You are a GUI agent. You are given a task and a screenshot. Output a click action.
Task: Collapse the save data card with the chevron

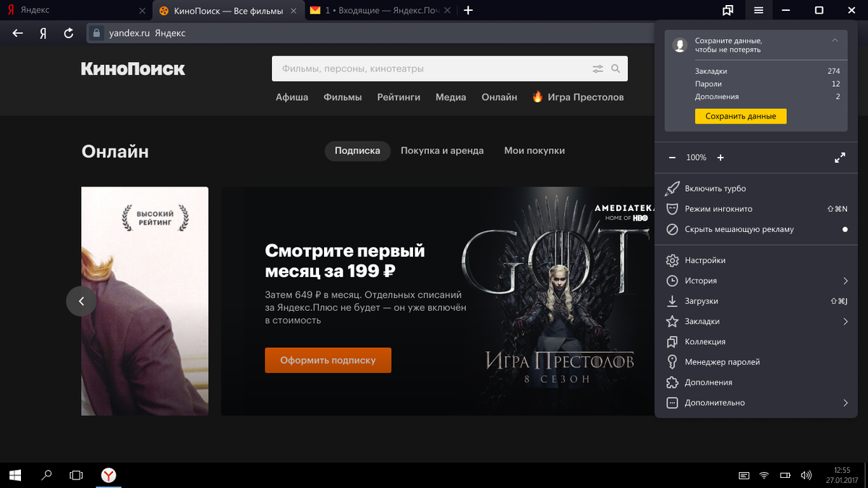click(x=835, y=40)
